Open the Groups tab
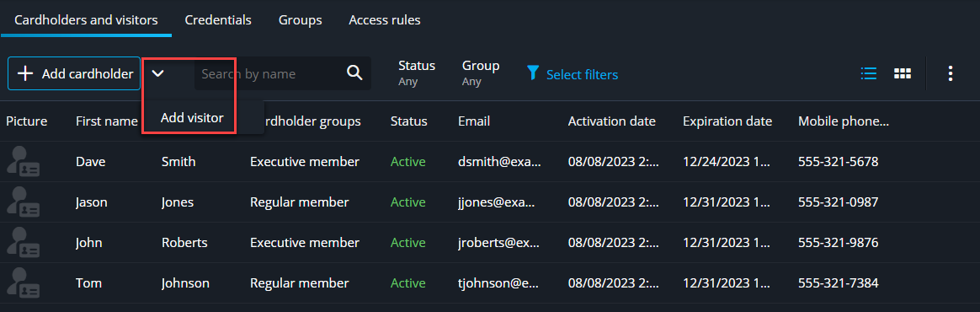 click(x=300, y=20)
